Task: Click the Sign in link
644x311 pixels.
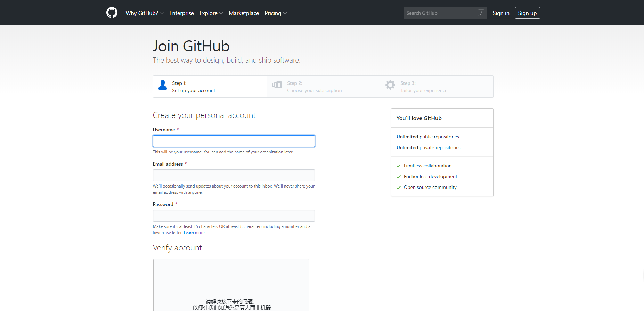Action: tap(501, 13)
